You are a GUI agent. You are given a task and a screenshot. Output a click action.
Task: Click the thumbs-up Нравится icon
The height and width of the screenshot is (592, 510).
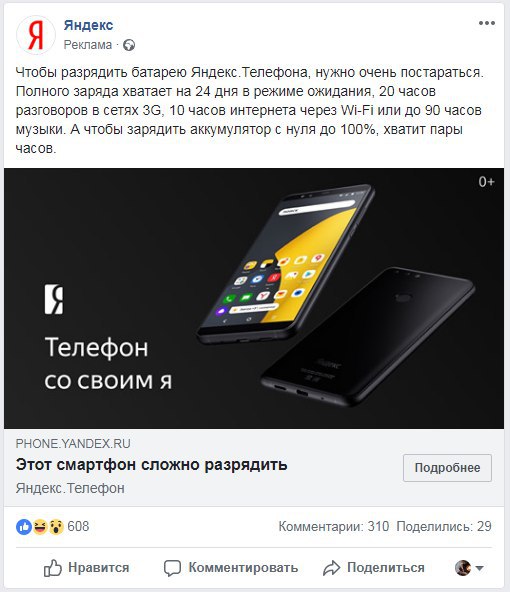[x=52, y=568]
